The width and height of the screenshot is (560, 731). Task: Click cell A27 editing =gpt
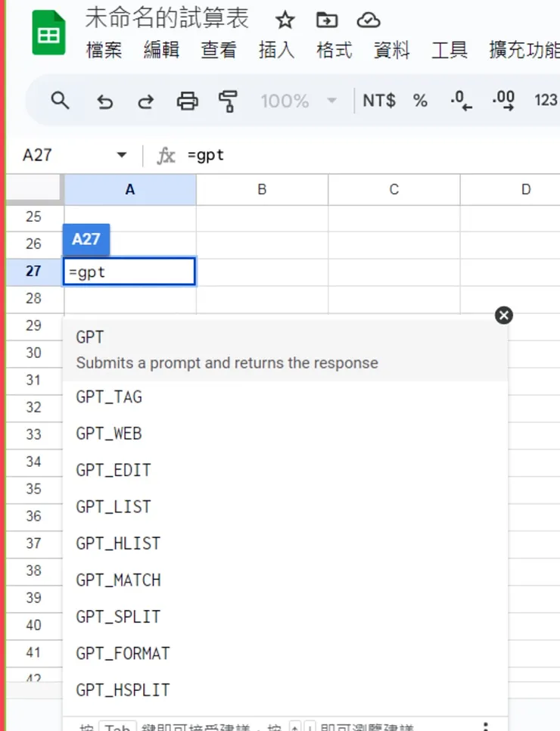129,272
